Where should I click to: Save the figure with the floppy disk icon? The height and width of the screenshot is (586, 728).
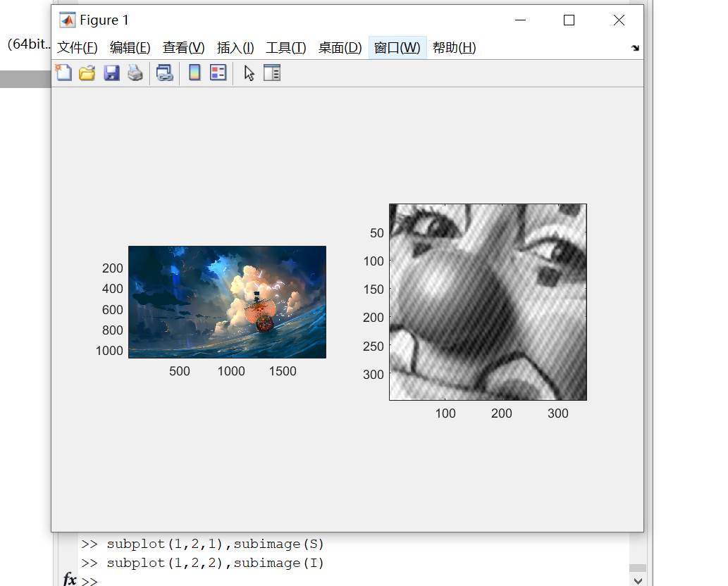(111, 73)
